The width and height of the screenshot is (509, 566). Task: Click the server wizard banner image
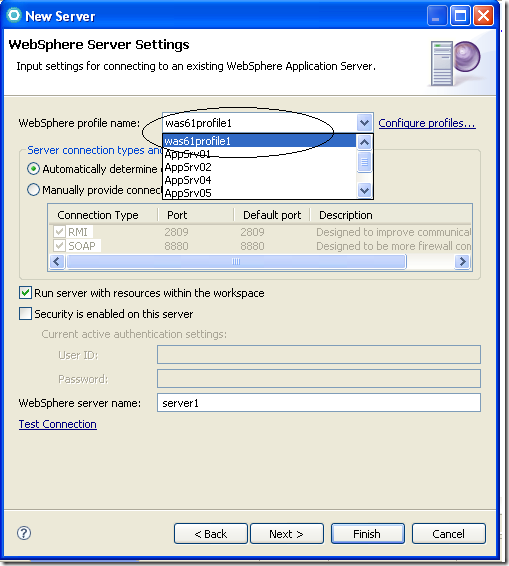[x=456, y=63]
